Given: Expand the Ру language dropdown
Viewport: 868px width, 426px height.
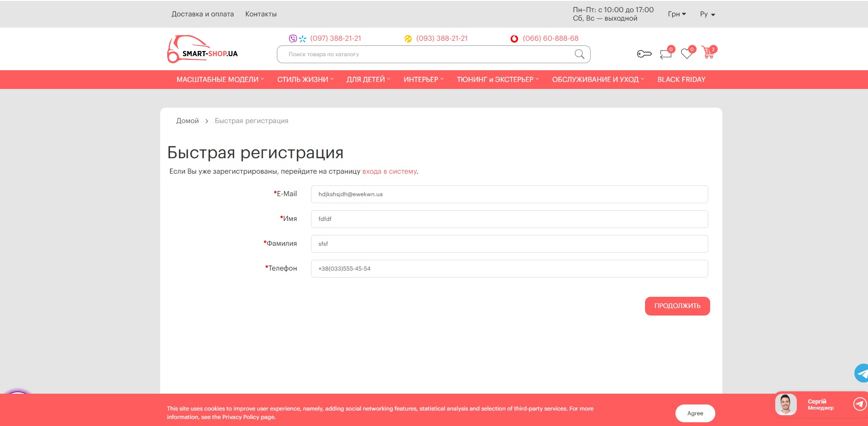Looking at the screenshot, I should (x=707, y=14).
